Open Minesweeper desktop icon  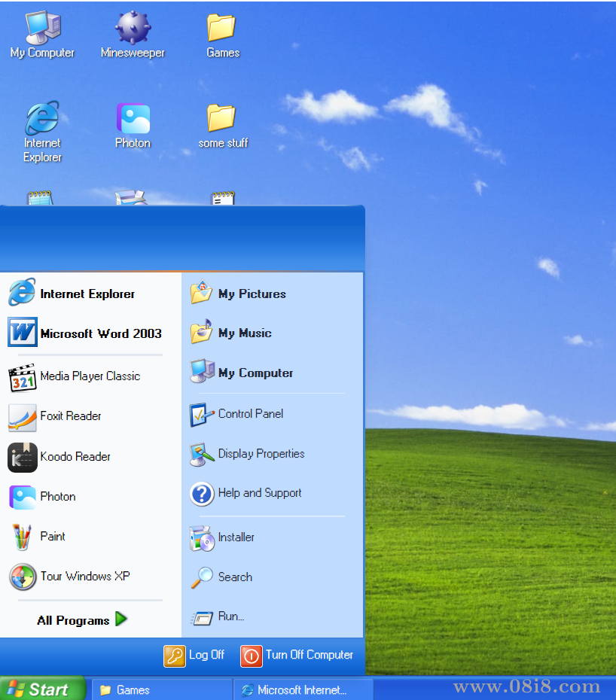[133, 29]
